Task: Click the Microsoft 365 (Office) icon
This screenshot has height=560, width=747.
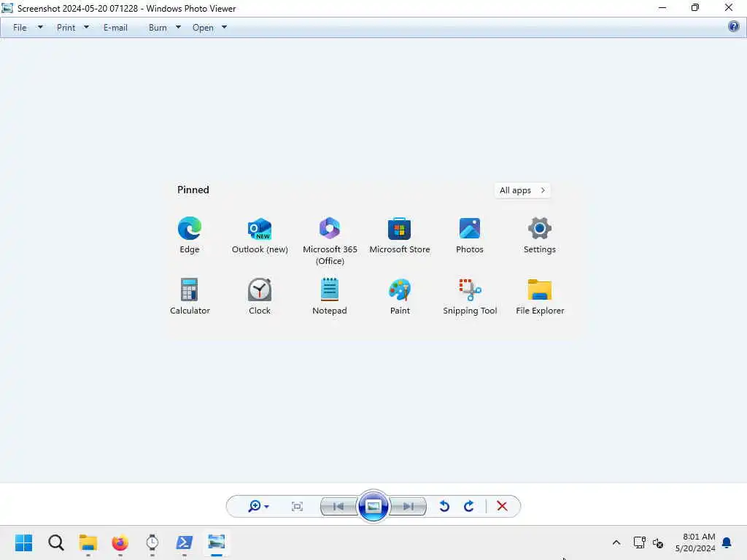Action: 330,228
